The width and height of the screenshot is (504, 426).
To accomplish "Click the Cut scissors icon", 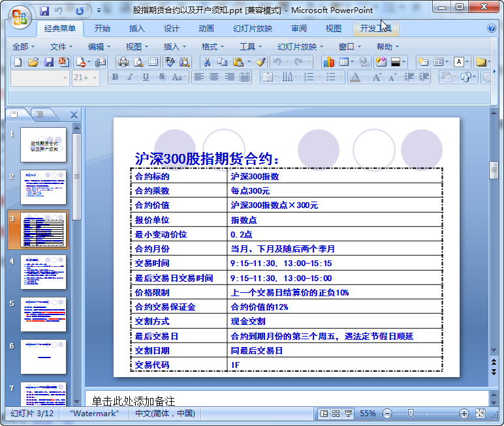I will 206,62.
